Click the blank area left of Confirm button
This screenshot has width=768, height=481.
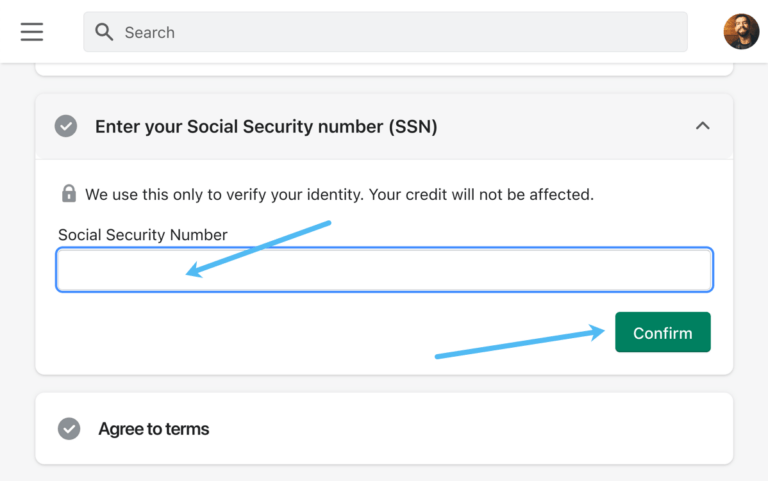250,335
